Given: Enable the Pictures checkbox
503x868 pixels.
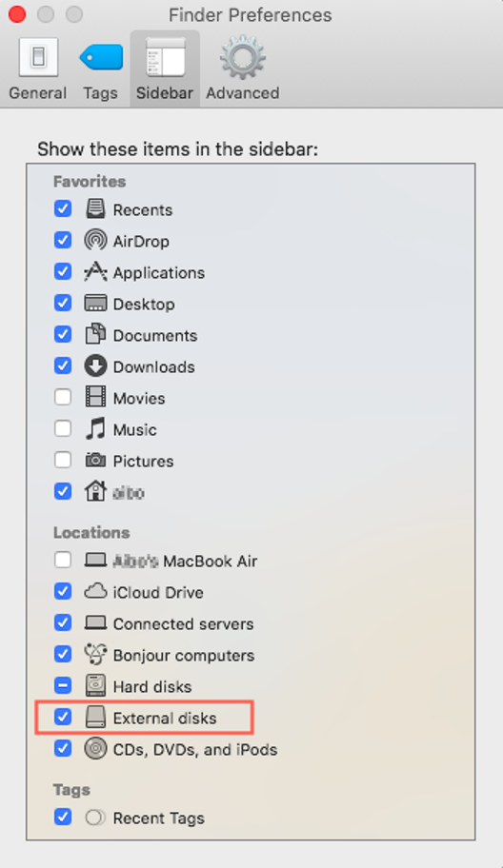Looking at the screenshot, I should coord(63,460).
